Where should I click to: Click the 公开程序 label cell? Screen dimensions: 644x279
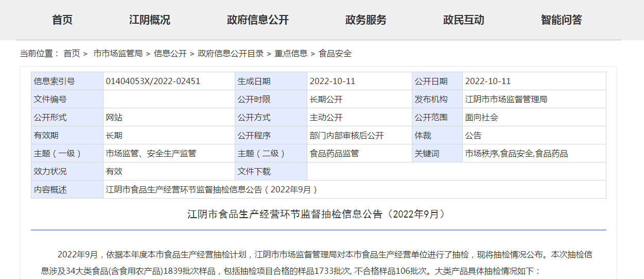tap(271, 135)
